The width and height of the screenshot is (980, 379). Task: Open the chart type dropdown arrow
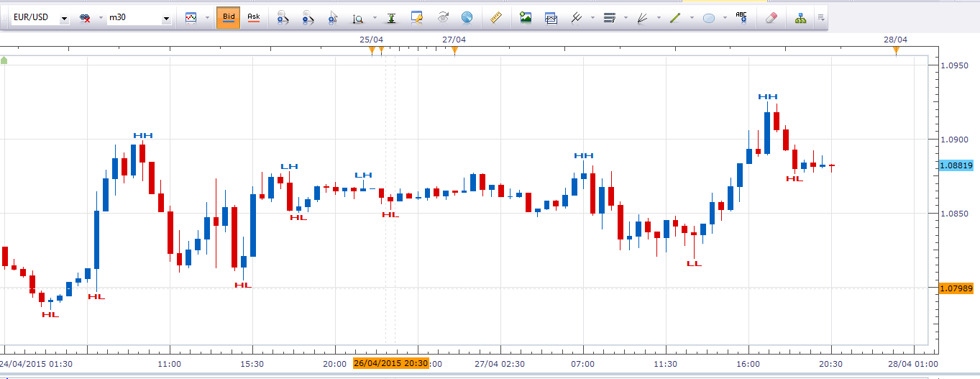tap(208, 17)
